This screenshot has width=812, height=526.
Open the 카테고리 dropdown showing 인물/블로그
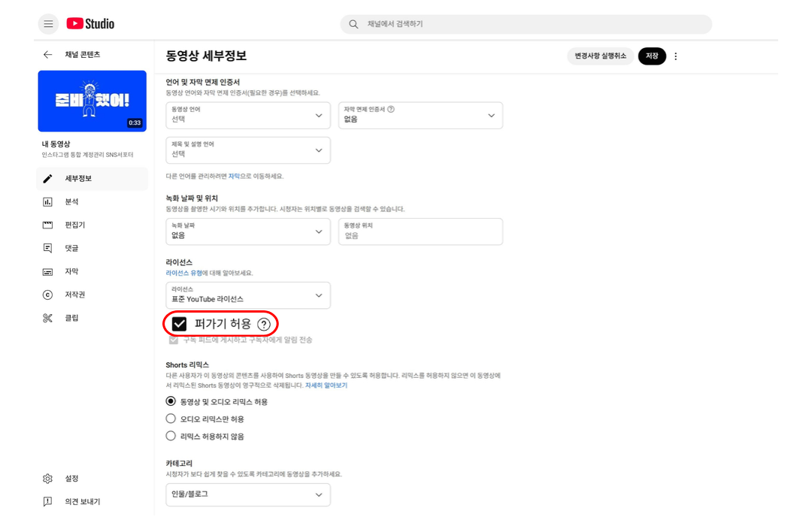[248, 494]
